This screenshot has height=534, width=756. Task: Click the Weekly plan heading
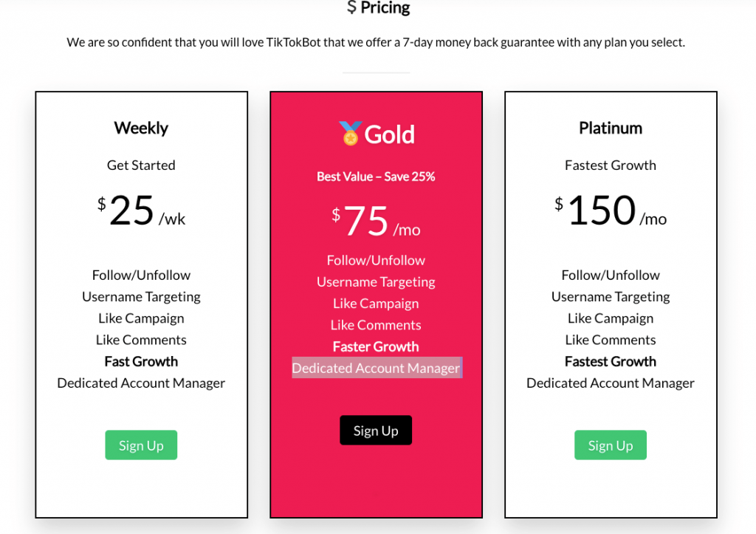point(141,129)
